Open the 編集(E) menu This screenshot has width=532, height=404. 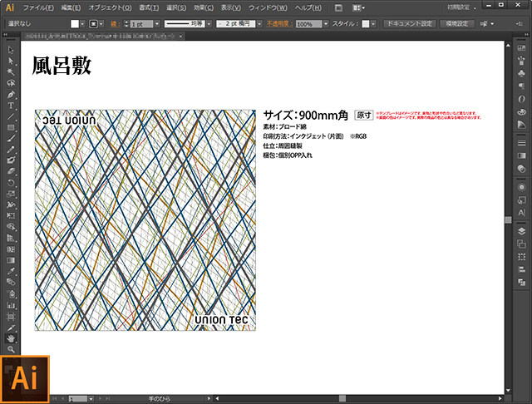click(71, 7)
